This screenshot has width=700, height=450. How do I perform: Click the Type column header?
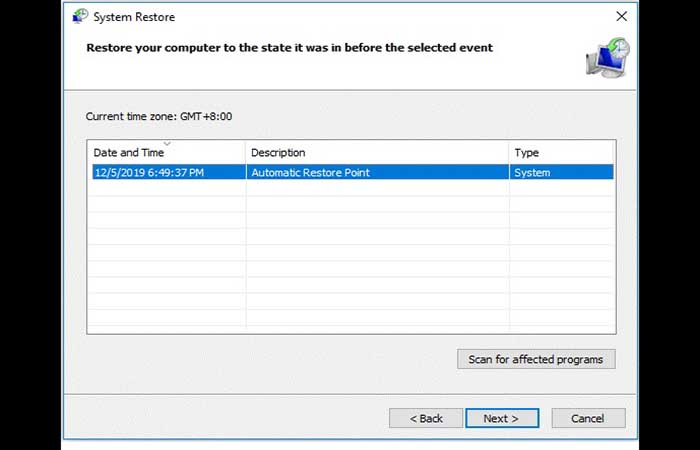561,153
